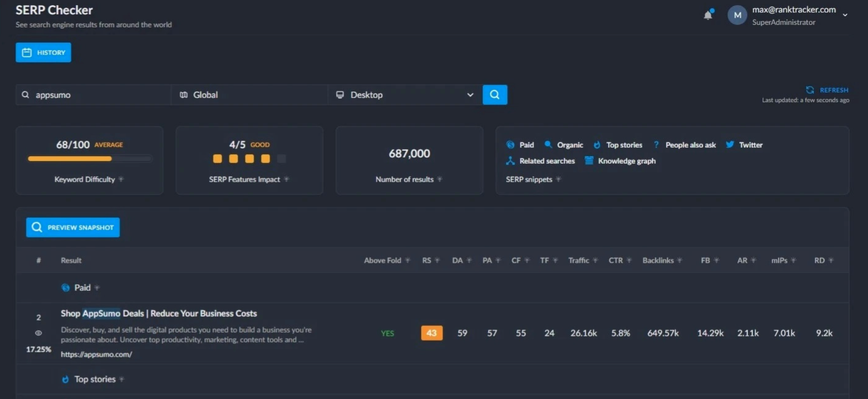Image resolution: width=868 pixels, height=399 pixels.
Task: Click the M user avatar
Action: pyautogui.click(x=737, y=15)
